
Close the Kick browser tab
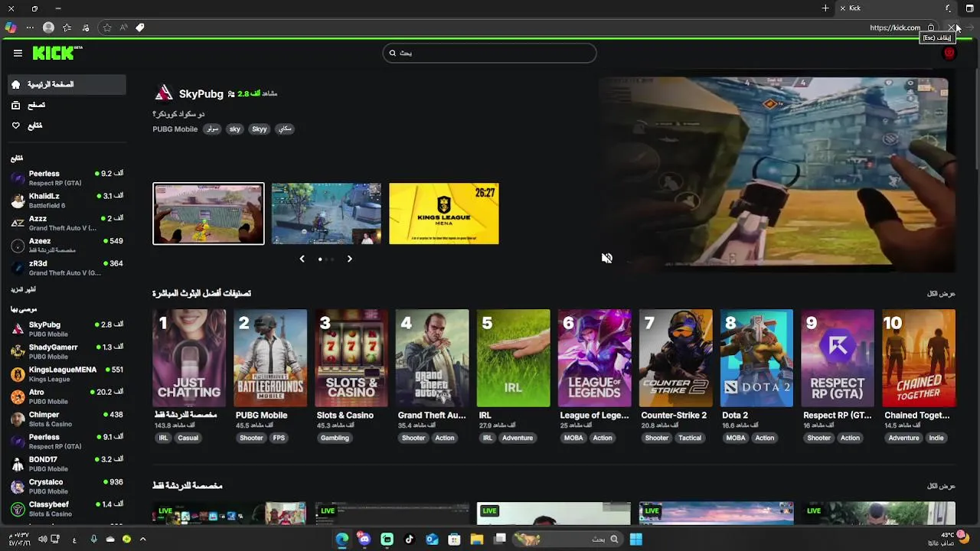(843, 8)
